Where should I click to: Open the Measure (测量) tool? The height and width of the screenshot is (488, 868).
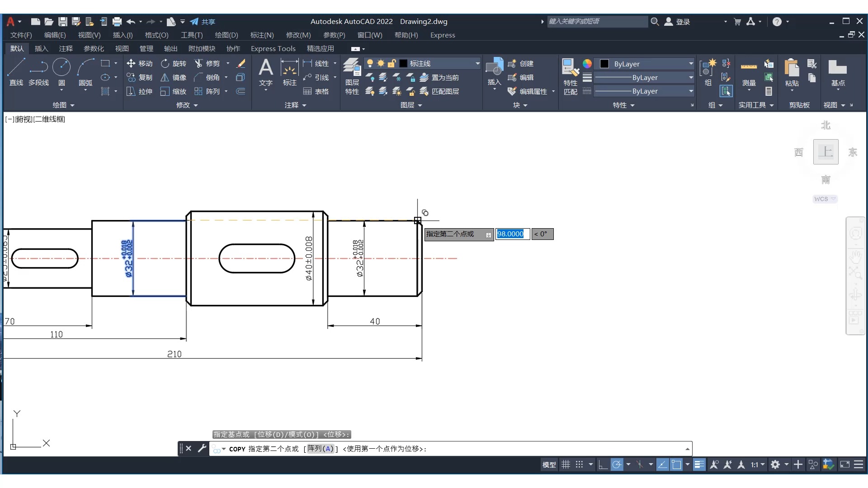tap(749, 68)
